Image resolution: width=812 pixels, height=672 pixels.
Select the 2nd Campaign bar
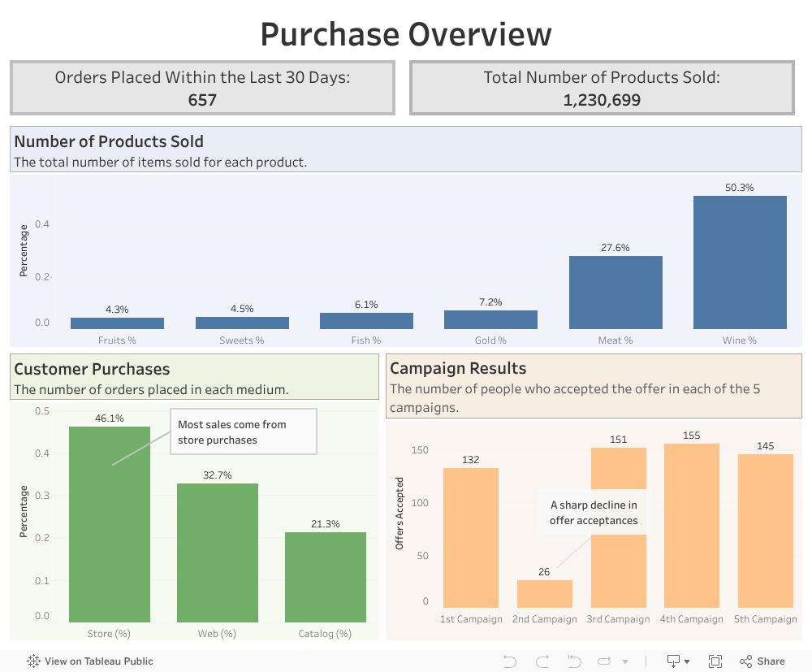click(x=544, y=594)
